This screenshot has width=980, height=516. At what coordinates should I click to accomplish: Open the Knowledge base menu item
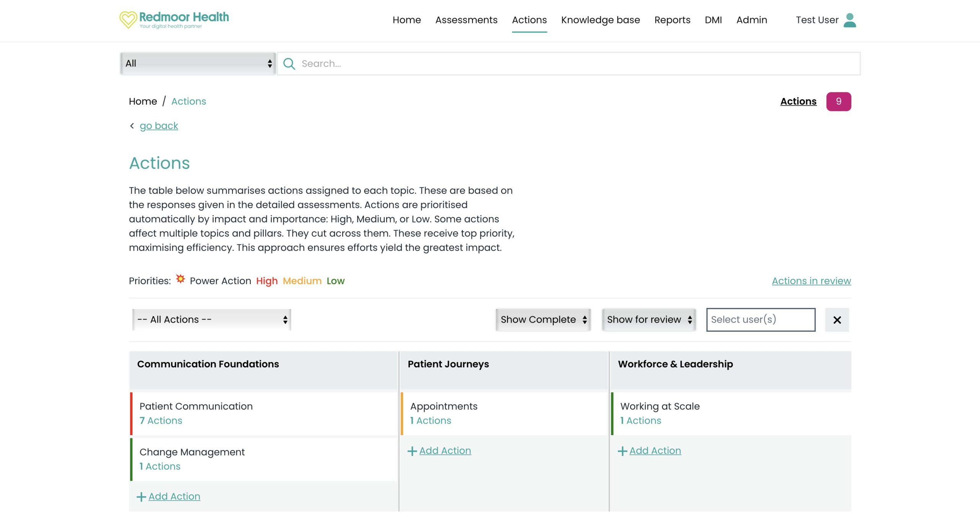[600, 20]
